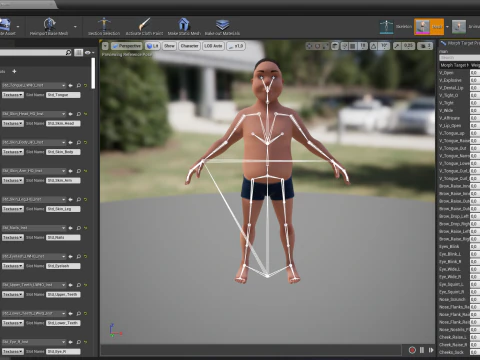
Task: Toggle grid snapping icon in viewport
Action: [353, 46]
